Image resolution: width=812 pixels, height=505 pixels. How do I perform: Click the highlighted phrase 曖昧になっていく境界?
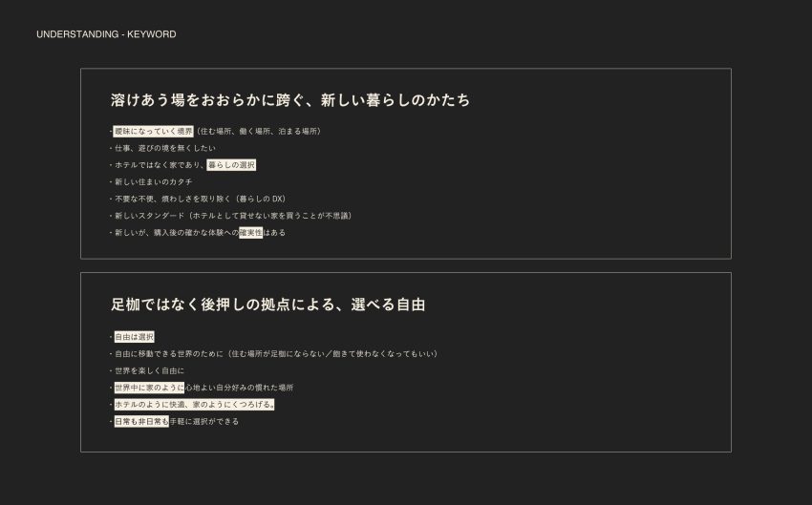153,132
